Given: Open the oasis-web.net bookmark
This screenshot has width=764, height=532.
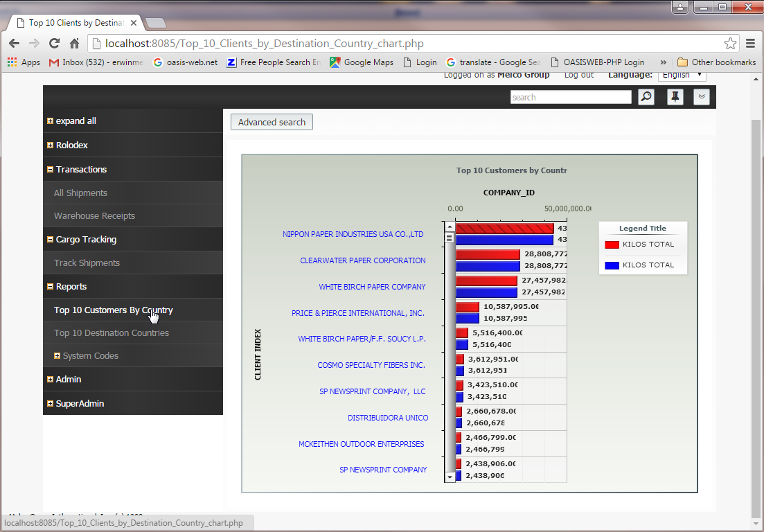Looking at the screenshot, I should pyautogui.click(x=185, y=62).
